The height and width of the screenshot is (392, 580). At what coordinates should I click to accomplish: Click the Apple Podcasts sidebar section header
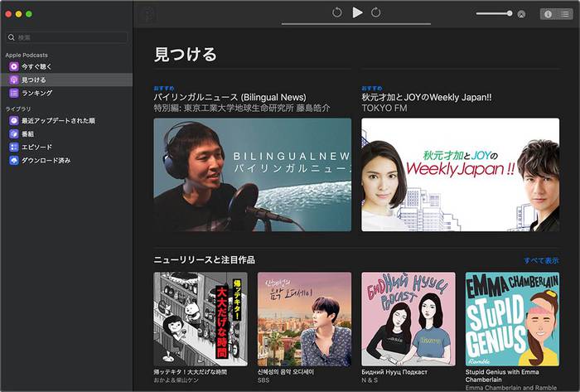[27, 55]
